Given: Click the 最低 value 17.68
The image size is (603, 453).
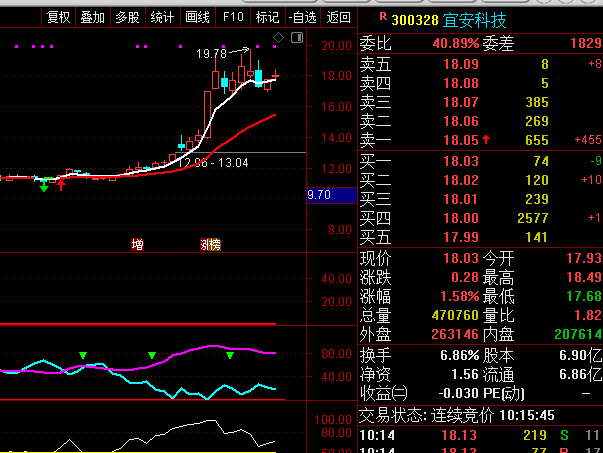Looking at the screenshot, I should 584,296.
